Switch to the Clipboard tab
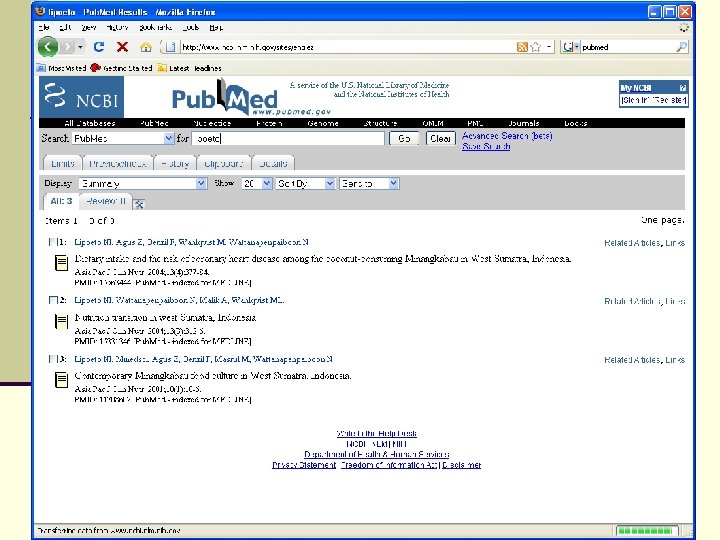 click(224, 163)
